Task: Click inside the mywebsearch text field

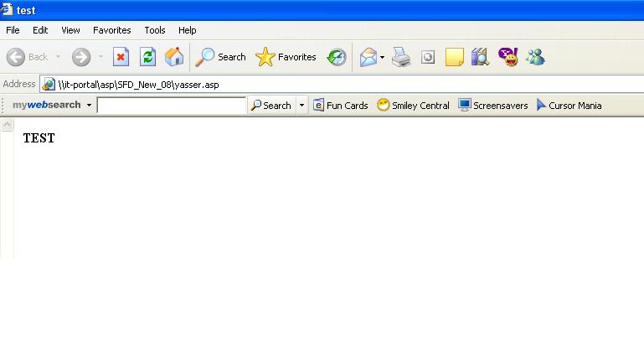Action: tap(171, 106)
